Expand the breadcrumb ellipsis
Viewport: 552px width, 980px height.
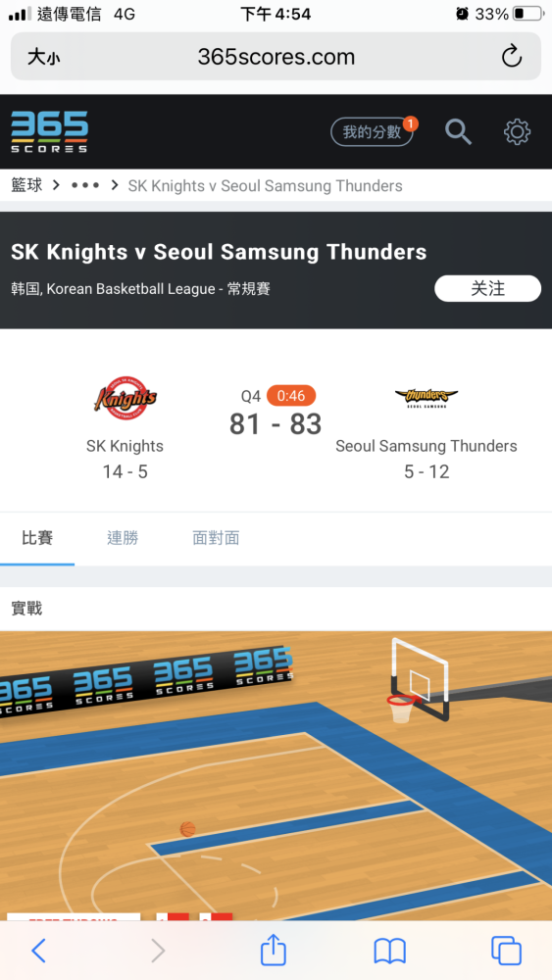point(85,185)
